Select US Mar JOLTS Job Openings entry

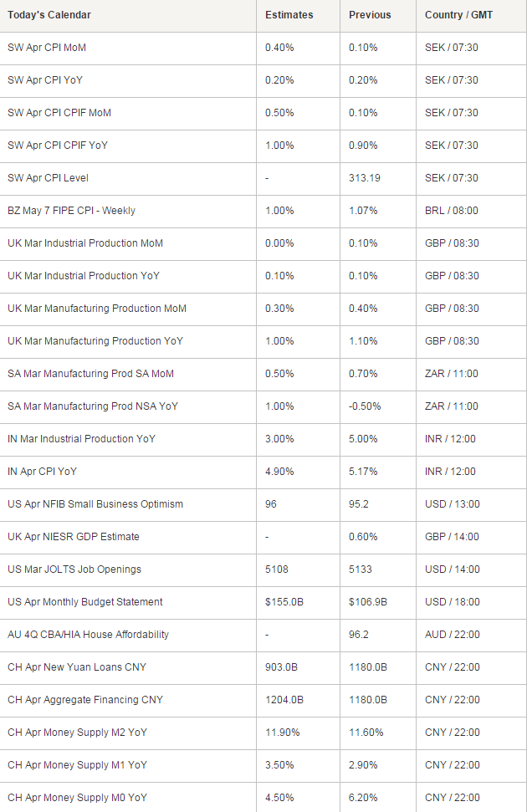coord(74,569)
